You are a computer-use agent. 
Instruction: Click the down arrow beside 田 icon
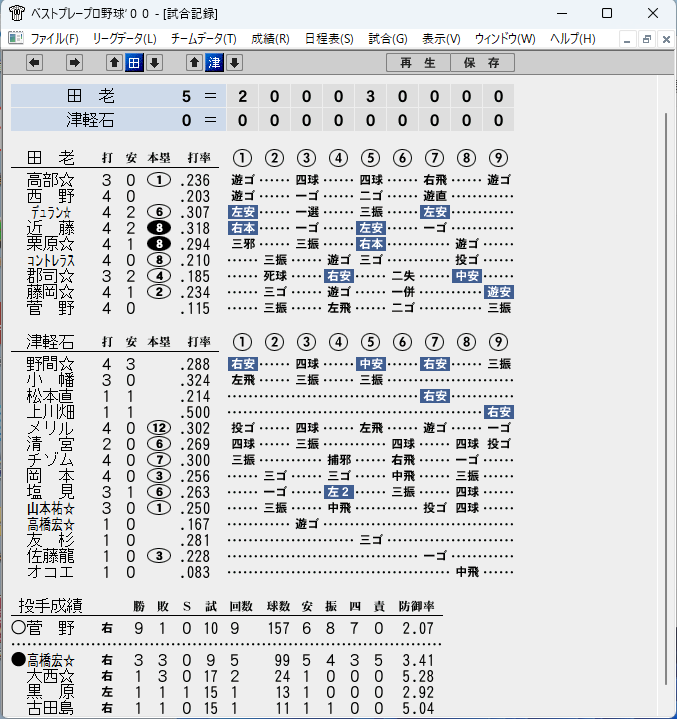(155, 62)
